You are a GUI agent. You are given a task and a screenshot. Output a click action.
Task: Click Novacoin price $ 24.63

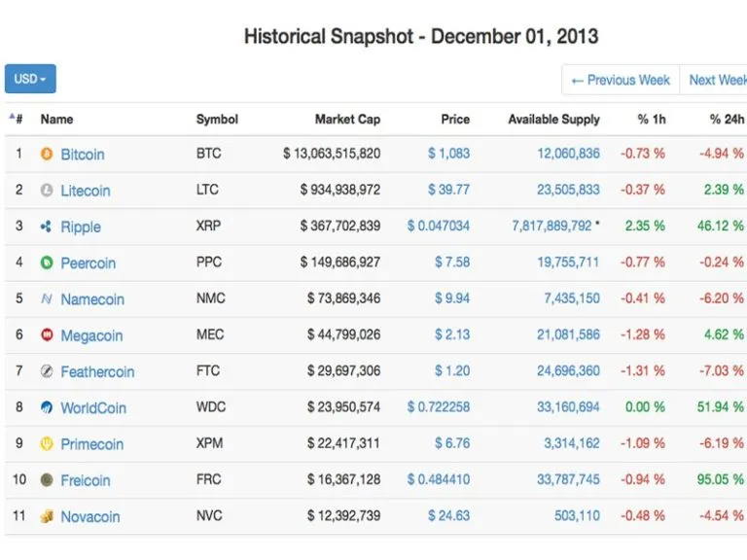coord(448,515)
